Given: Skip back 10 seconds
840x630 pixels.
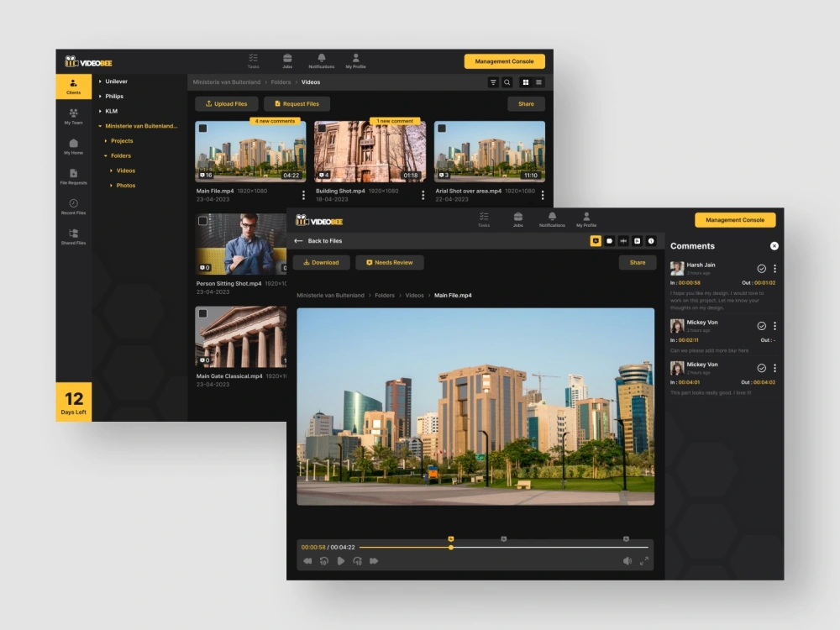Looking at the screenshot, I should pos(324,561).
